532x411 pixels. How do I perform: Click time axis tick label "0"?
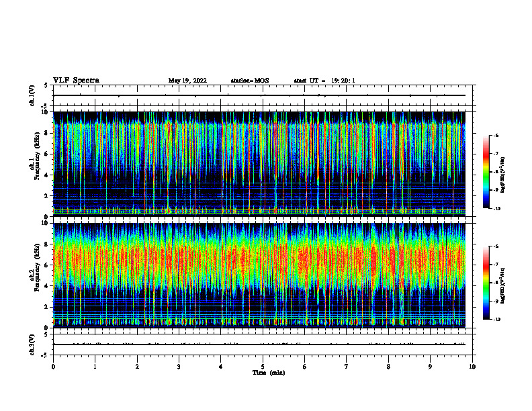tap(53, 367)
